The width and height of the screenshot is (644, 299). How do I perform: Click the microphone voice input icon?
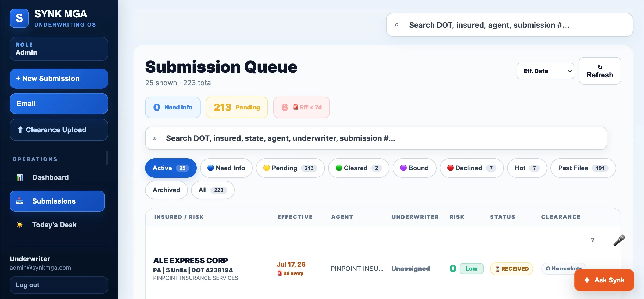[619, 240]
